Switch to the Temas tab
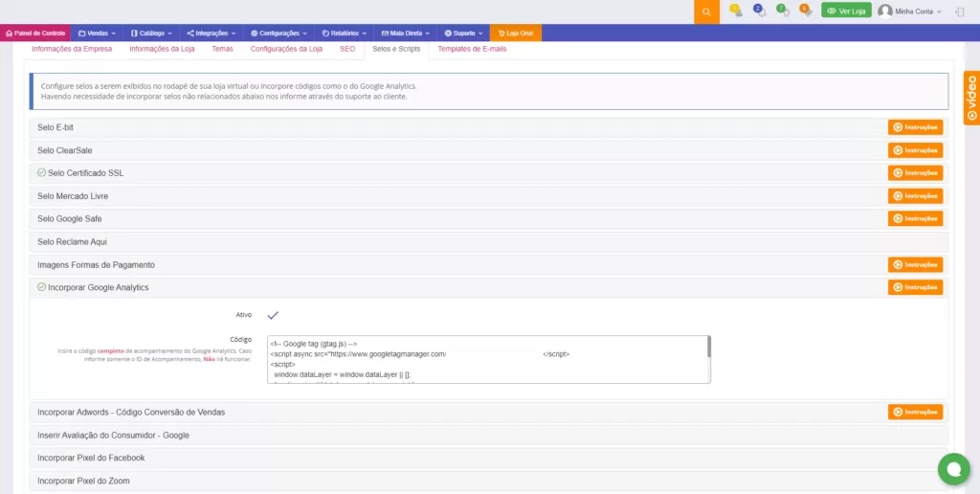Viewport: 980px width, 494px height. click(222, 49)
